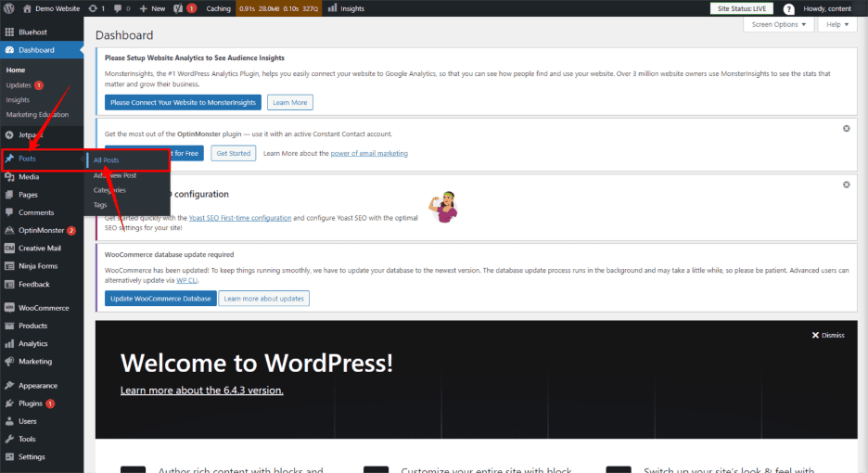Dismiss the OptinMonster notice
The image size is (868, 473).
point(846,129)
